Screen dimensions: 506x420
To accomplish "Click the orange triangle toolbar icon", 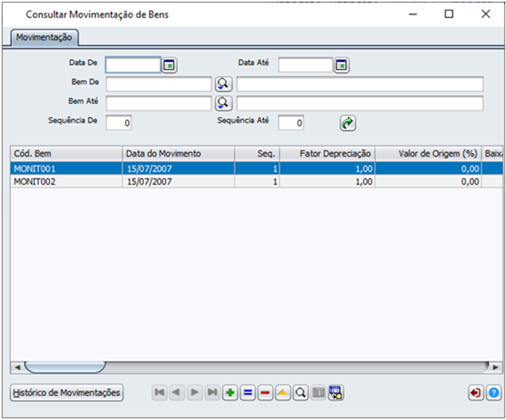I will (x=283, y=392).
